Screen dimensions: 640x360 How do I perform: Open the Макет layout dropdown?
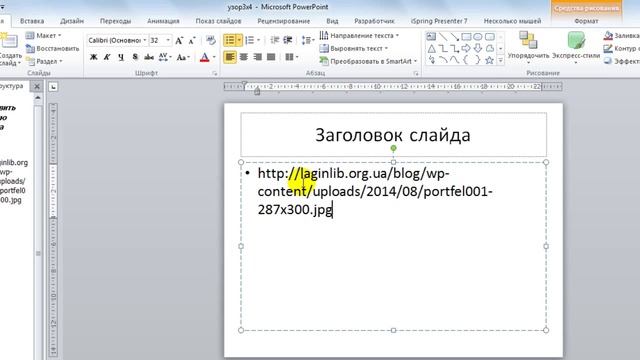[x=44, y=36]
